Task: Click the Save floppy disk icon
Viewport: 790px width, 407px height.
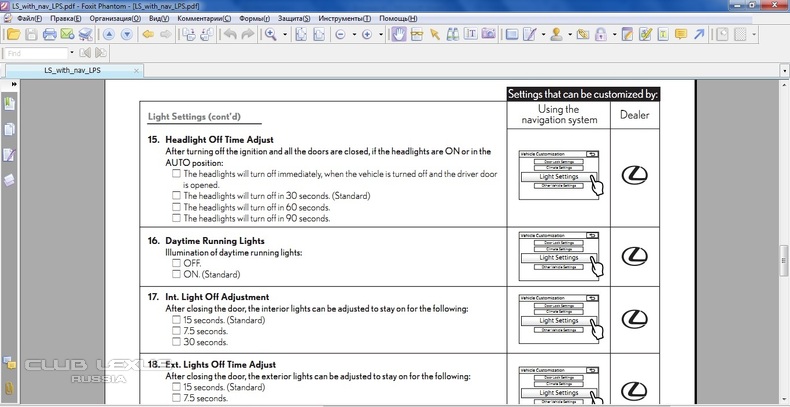Action: point(31,34)
